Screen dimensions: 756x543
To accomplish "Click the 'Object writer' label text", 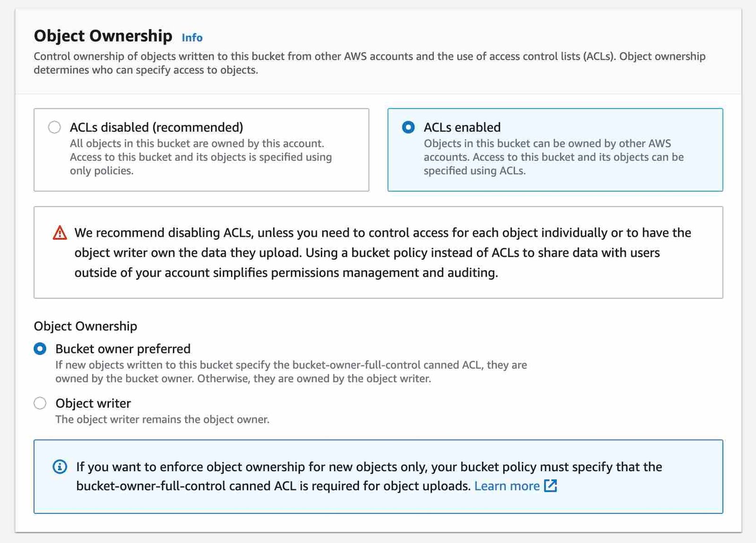I will 93,403.
